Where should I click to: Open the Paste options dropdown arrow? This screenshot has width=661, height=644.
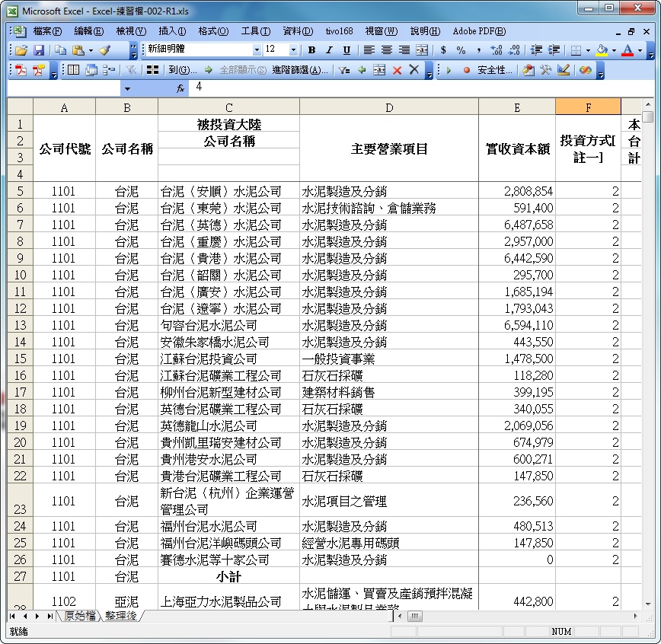pos(91,50)
